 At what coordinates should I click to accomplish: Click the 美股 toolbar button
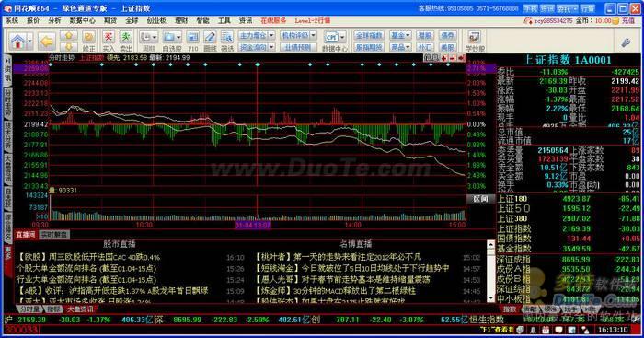pyautogui.click(x=447, y=47)
